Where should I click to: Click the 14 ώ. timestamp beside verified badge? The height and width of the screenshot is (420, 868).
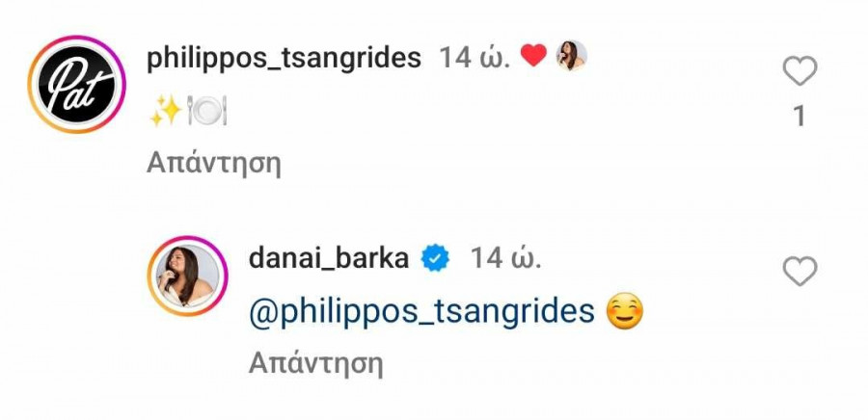505,258
